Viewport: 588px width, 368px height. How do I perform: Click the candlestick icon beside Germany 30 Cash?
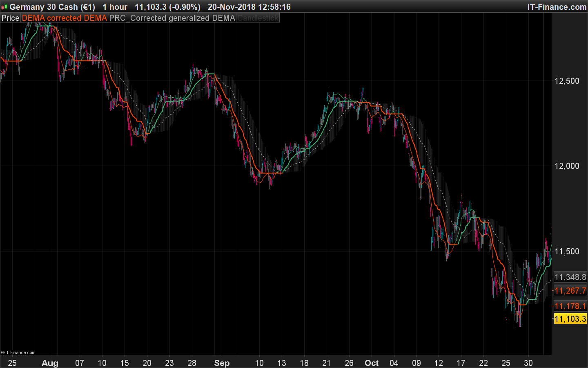4,7
